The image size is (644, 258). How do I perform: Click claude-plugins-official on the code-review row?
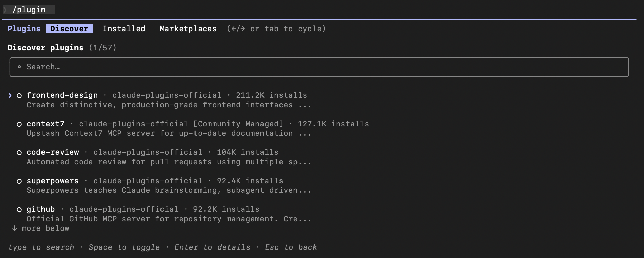pyautogui.click(x=148, y=152)
